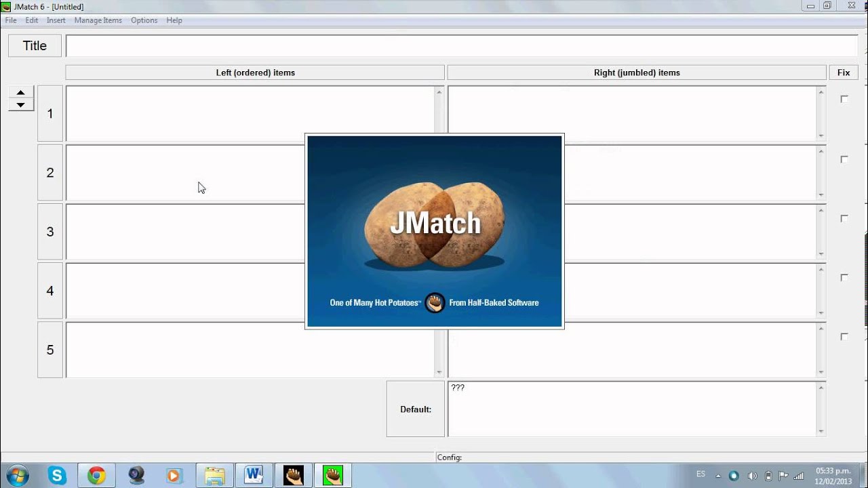This screenshot has height=488, width=868.
Task: Open the Insert menu
Action: click(56, 20)
